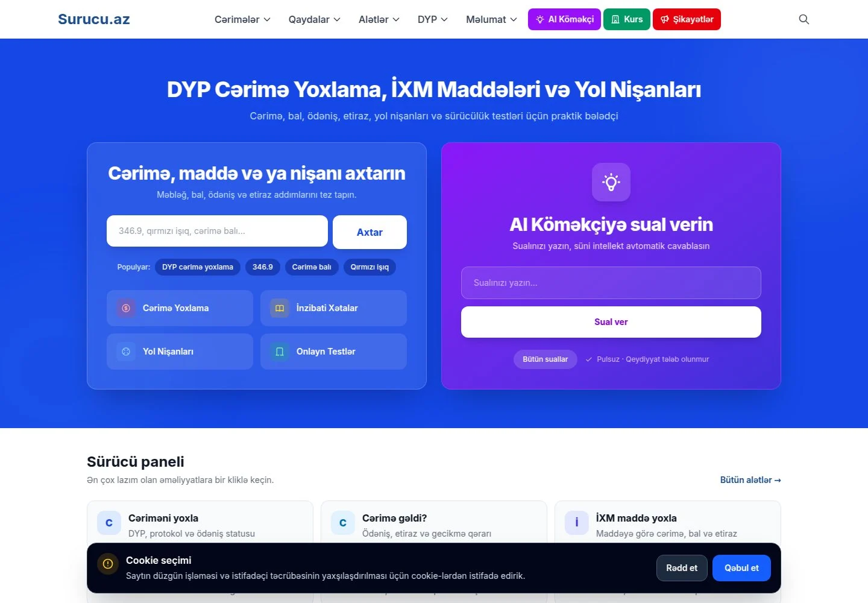
Task: Decline cookies with Rədd et
Action: 682,568
